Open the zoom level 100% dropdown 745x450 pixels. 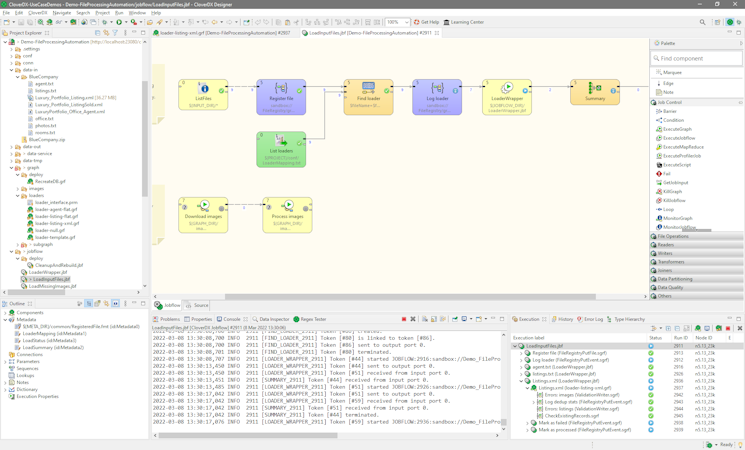(406, 22)
